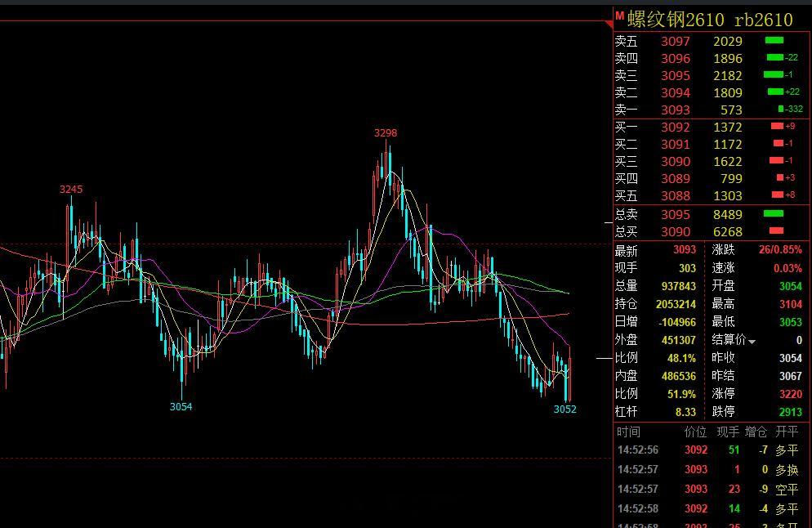The image size is (812, 528).
Task: Click the 3245 peak label on chart
Action: point(71,189)
